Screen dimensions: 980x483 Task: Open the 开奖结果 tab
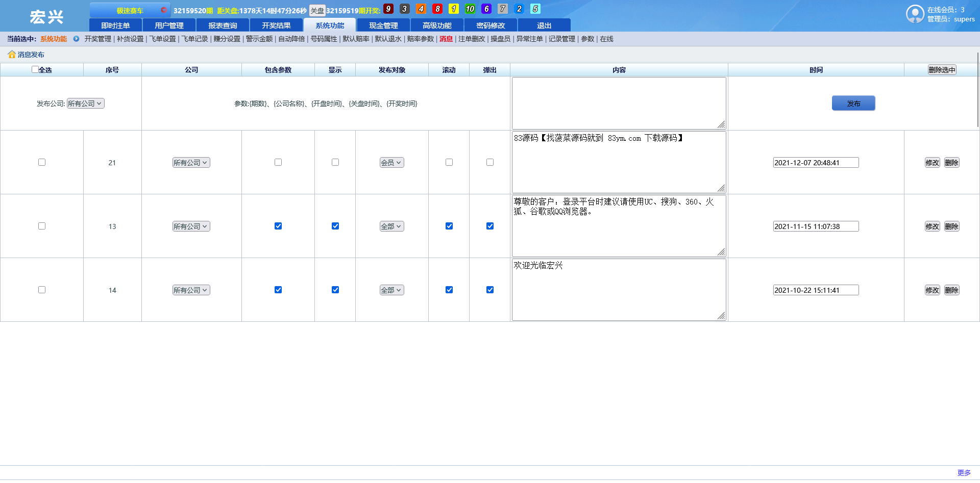[x=276, y=25]
